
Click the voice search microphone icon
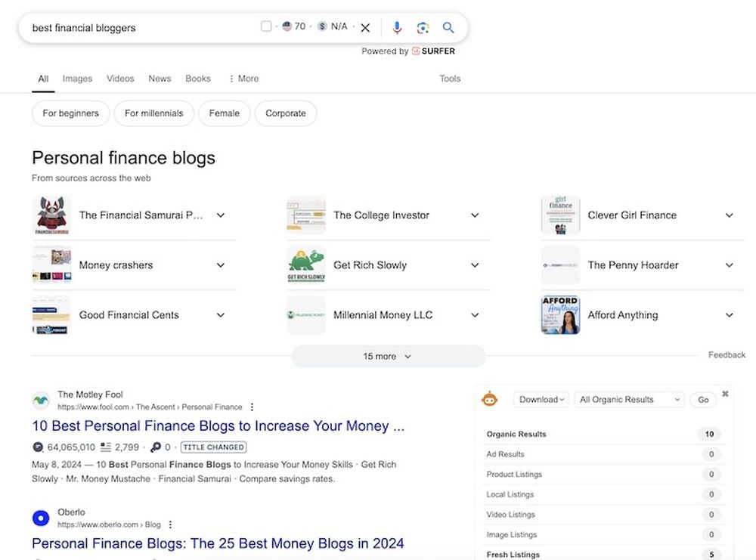(397, 27)
